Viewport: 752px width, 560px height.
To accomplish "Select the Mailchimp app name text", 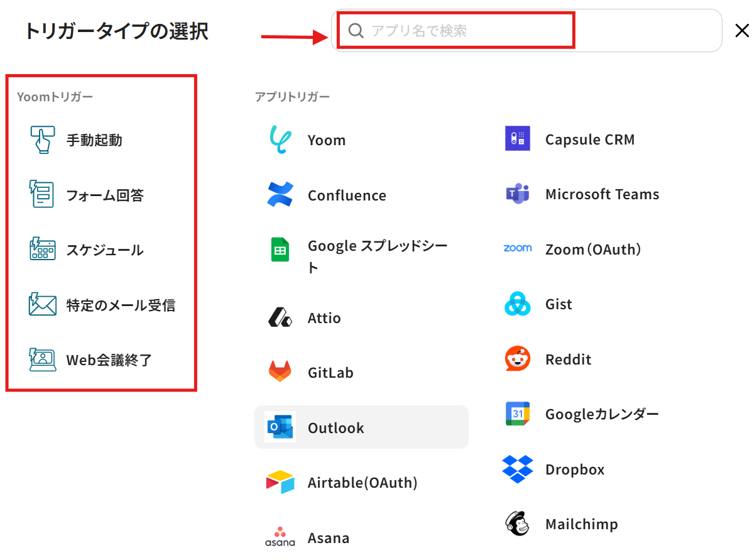I will tap(582, 524).
